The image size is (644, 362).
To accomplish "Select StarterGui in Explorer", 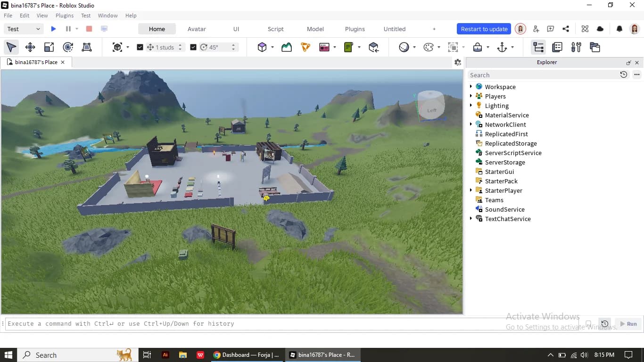I will [499, 172].
